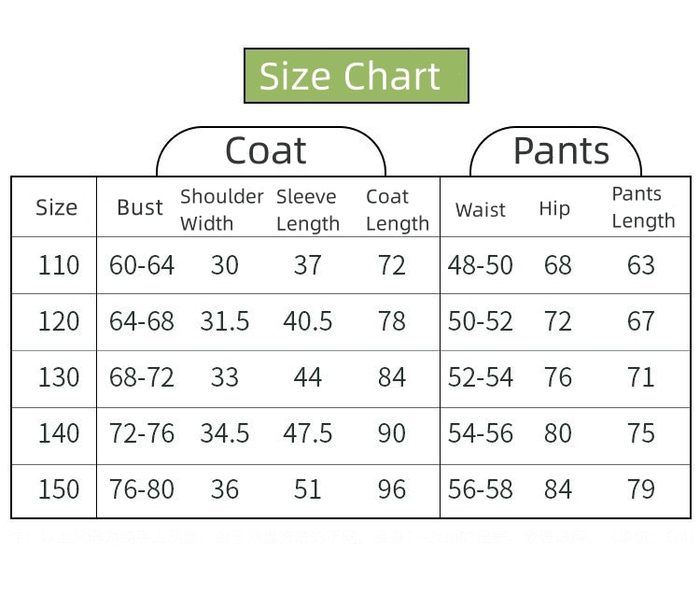Click the 47.5 sleeve length cell
The width and height of the screenshot is (700, 594).
[308, 433]
